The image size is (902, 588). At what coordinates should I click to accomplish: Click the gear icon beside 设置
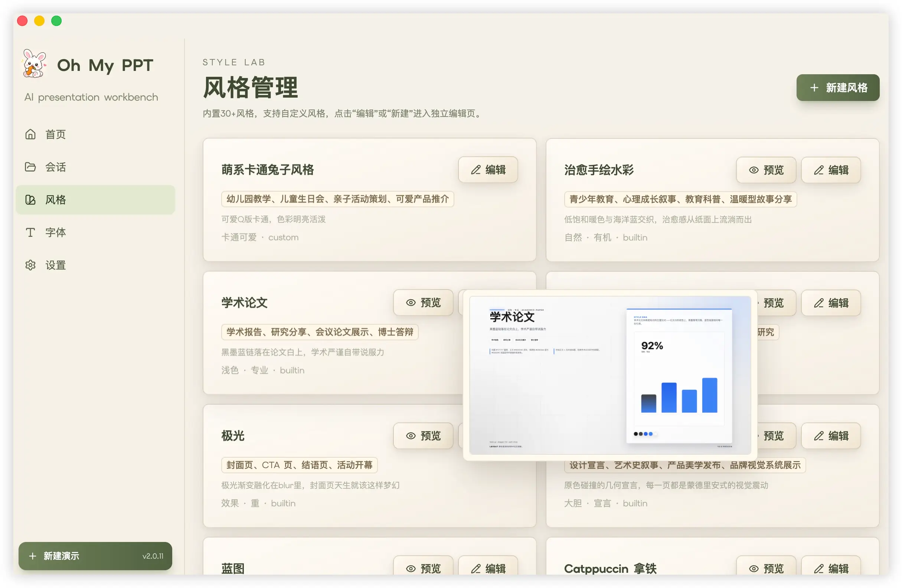[30, 265]
